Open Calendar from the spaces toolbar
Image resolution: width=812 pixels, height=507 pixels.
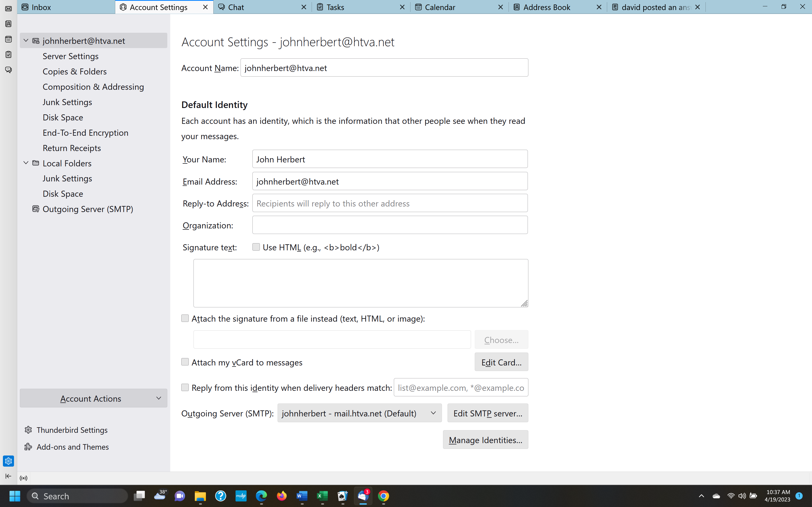point(8,39)
